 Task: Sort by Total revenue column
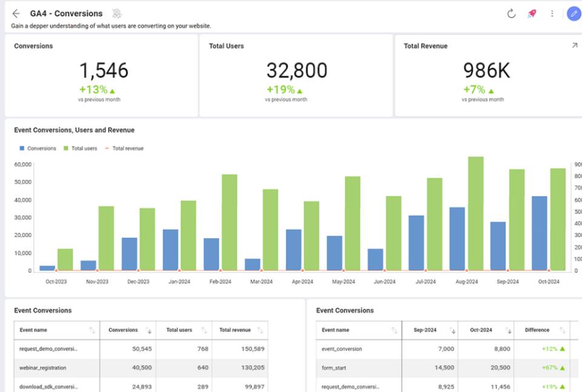[260, 330]
